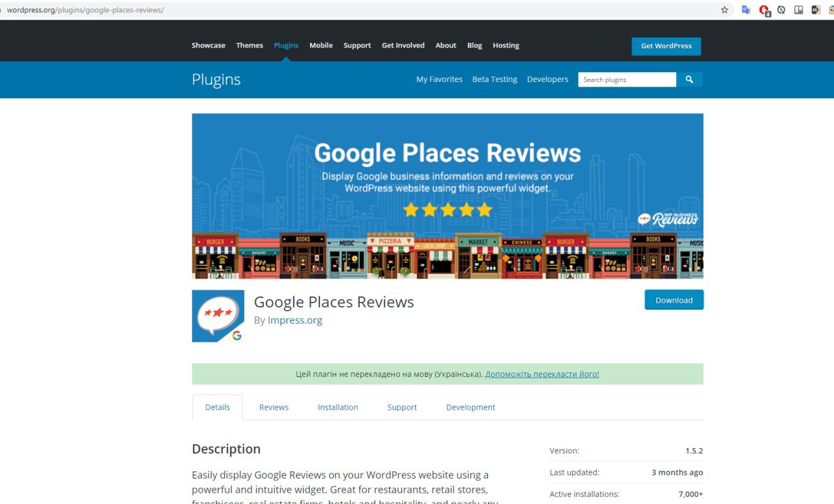
Task: Switch to the Support tab below banner
Action: [x=402, y=408]
